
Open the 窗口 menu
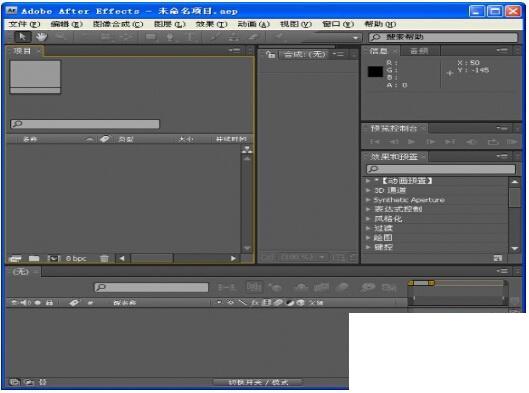(338, 24)
